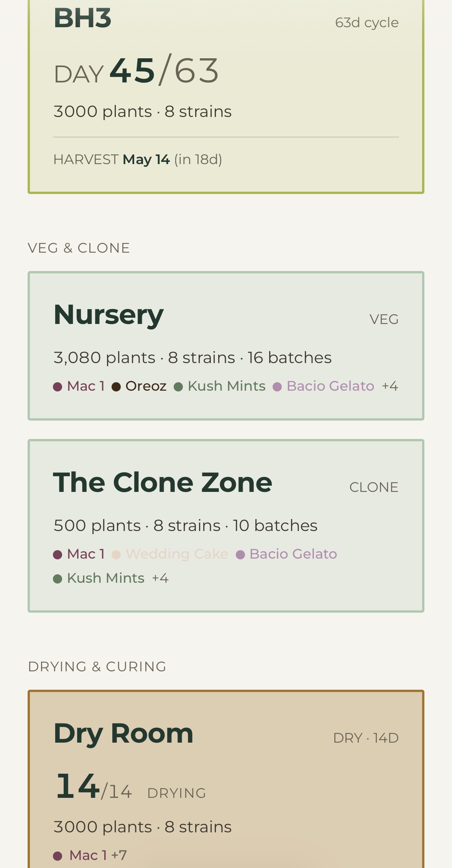This screenshot has width=452, height=868.
Task: Toggle the DRY · 14D status on Dry Room
Action: click(x=366, y=737)
